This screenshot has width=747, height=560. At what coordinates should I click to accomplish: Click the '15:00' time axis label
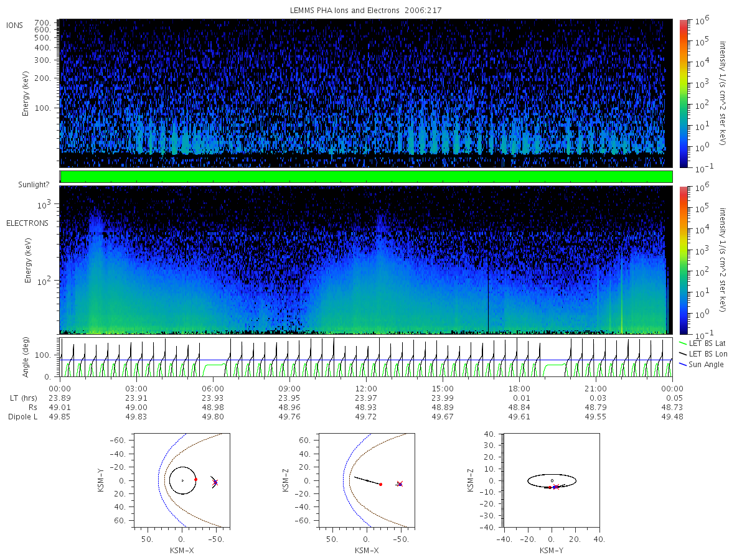(443, 389)
